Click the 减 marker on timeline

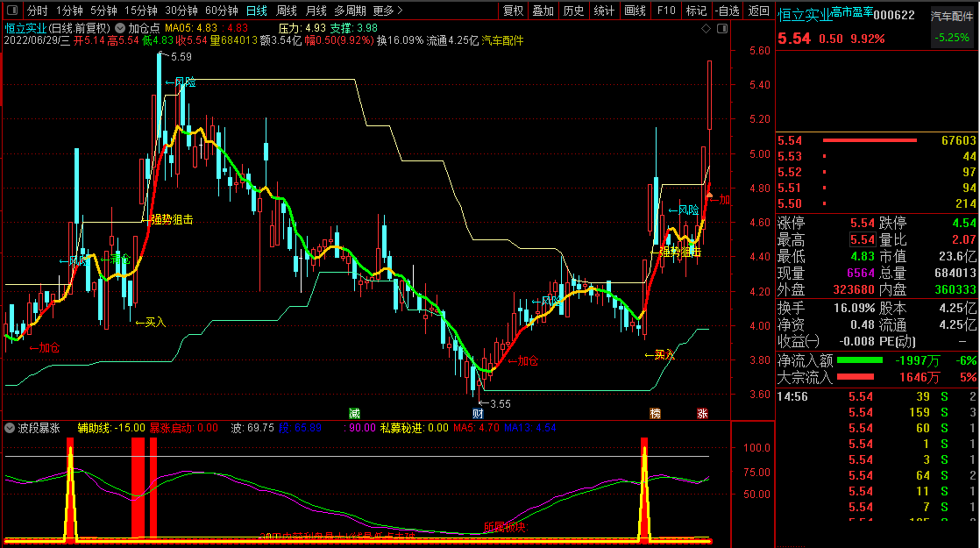click(354, 413)
